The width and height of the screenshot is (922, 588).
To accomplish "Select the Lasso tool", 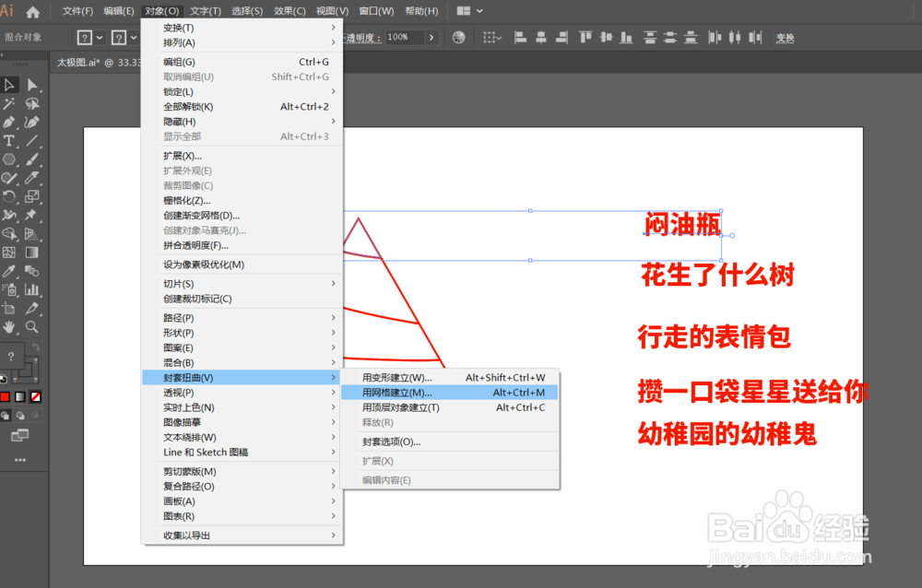I will click(31, 104).
